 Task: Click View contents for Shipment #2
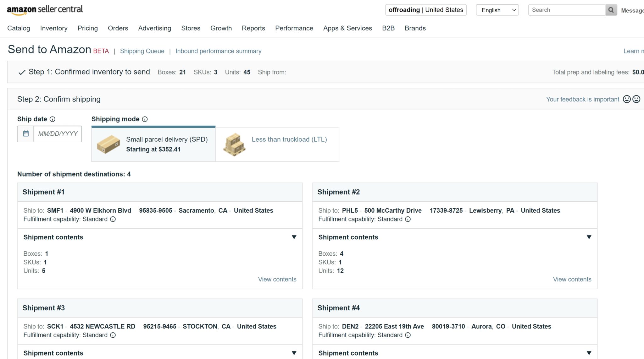[572, 279]
